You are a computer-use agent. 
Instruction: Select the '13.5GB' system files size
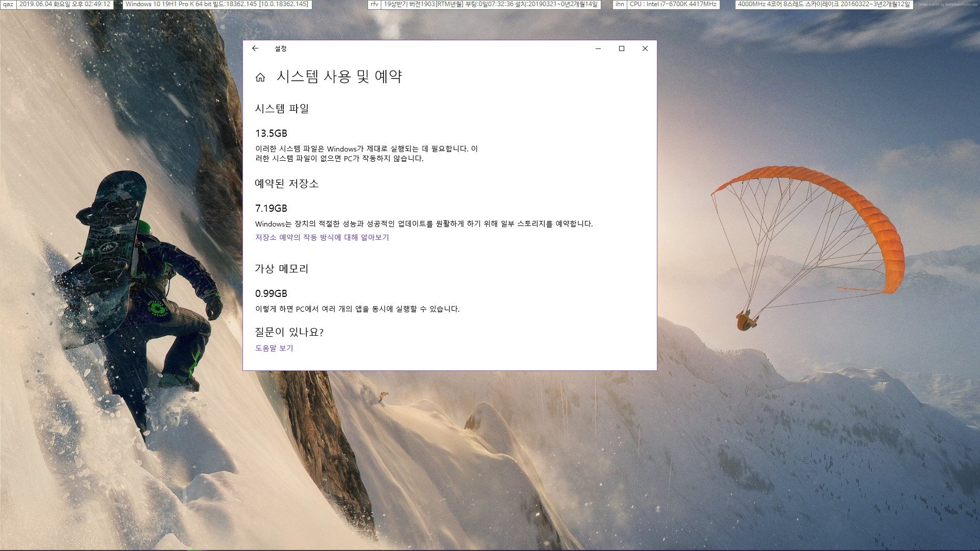click(x=271, y=133)
